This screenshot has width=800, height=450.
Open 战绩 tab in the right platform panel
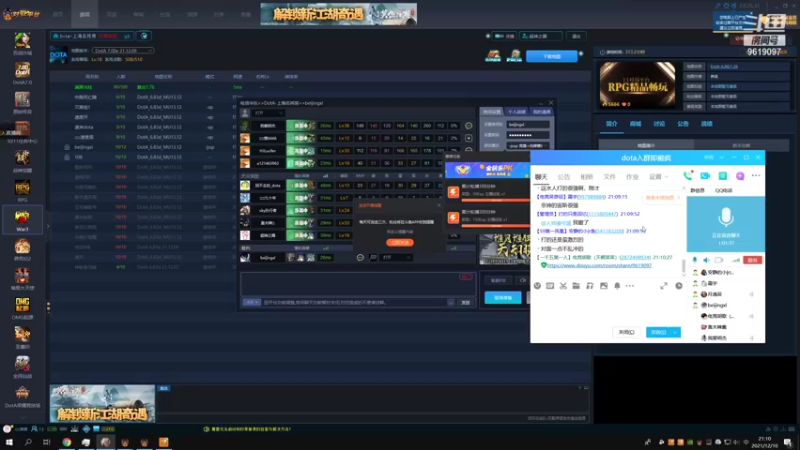pyautogui.click(x=707, y=124)
